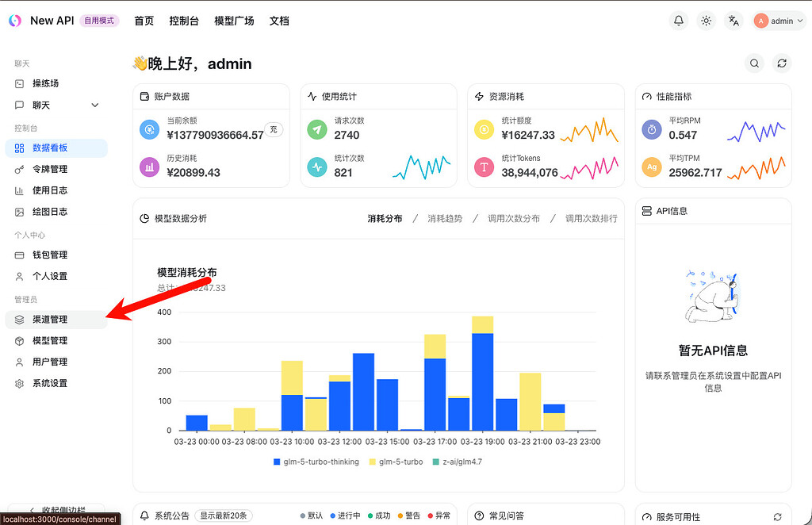The width and height of the screenshot is (812, 525).
Task: Open 绘图日志 in the sidebar
Action: point(56,212)
